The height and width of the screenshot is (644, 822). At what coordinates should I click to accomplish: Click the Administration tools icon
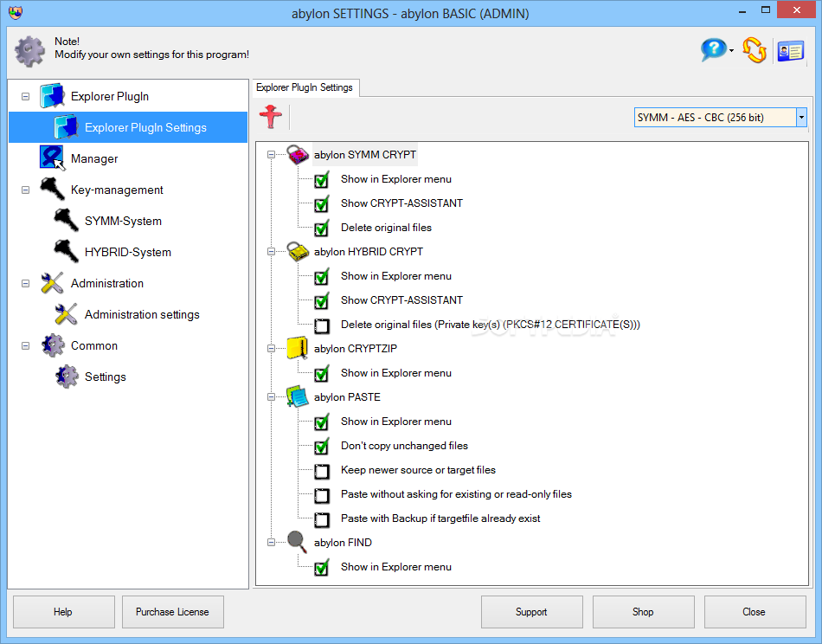tap(52, 283)
